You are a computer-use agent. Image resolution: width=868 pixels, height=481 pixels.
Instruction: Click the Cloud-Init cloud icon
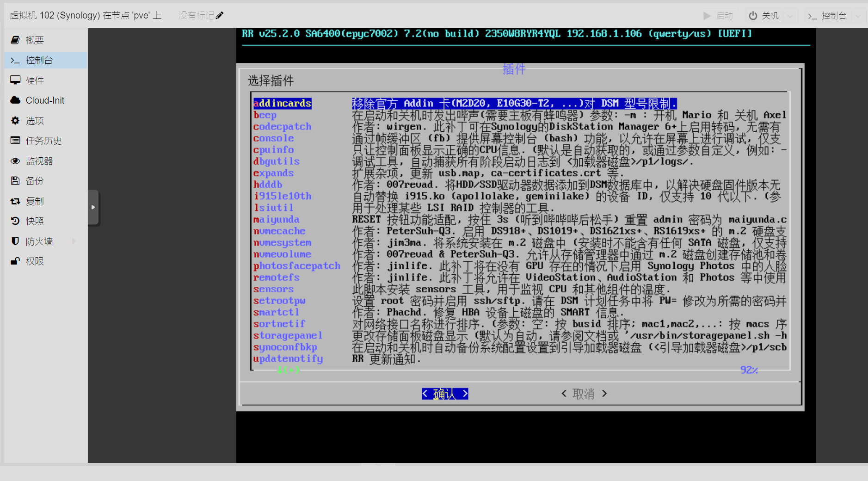click(15, 100)
